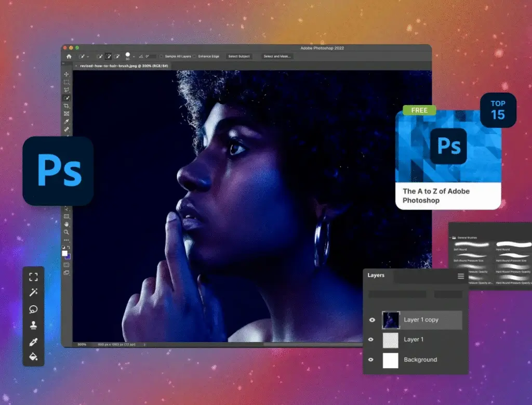Viewport: 532px width, 405px height.
Task: Select the Layer 1 copy thumbnail
Action: point(391,320)
